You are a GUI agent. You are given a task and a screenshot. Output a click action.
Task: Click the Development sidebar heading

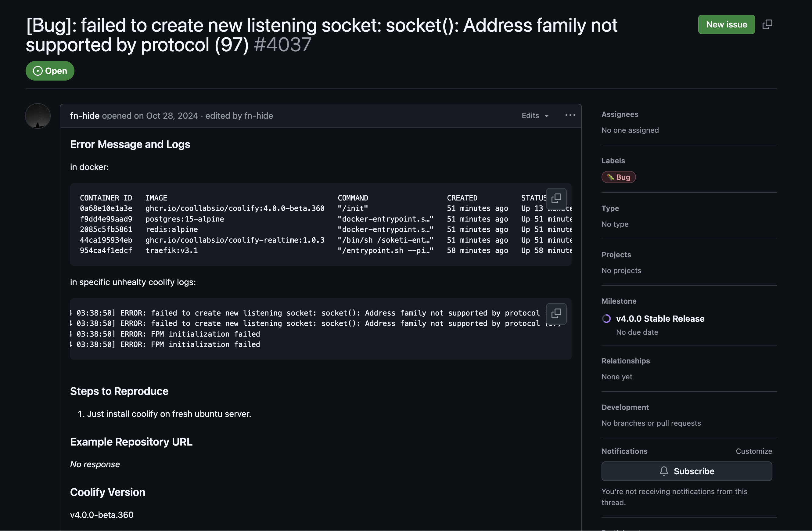[625, 407]
